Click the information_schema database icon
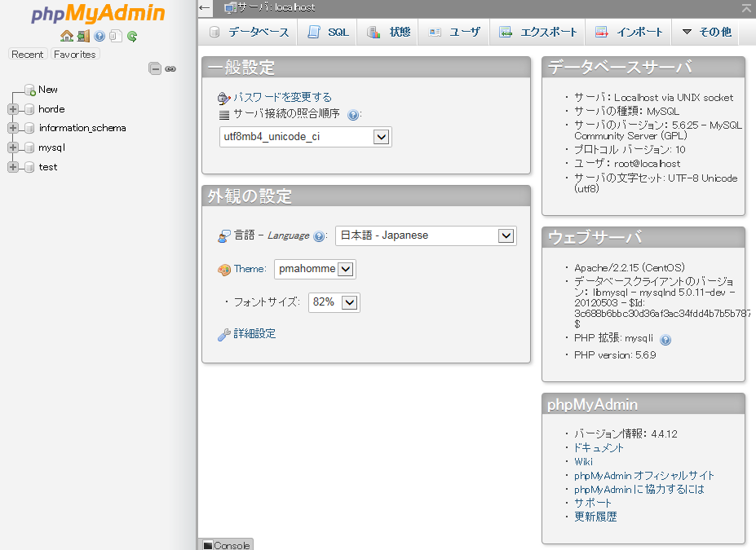 tap(29, 128)
